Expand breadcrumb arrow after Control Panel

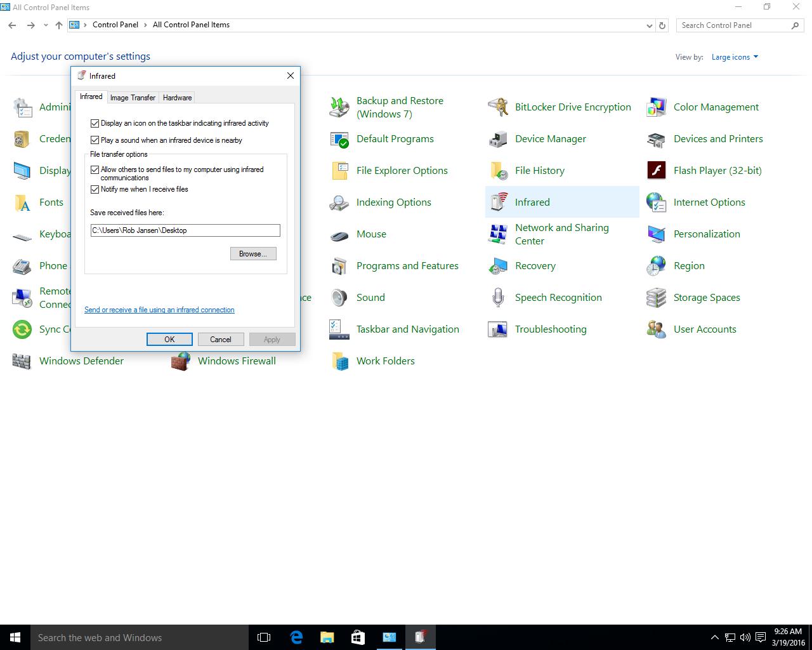(145, 25)
